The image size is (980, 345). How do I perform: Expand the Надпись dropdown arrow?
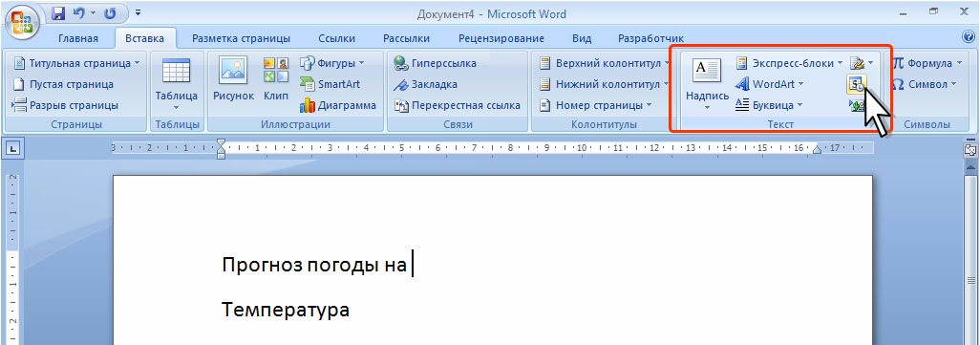(708, 107)
